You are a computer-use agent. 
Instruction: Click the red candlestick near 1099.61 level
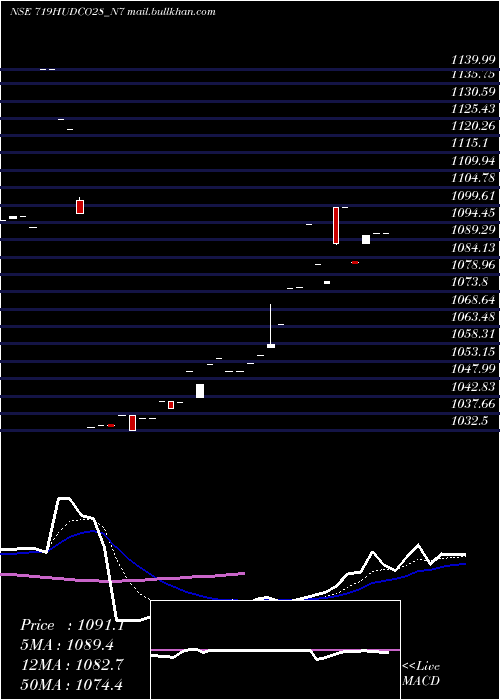(x=80, y=207)
